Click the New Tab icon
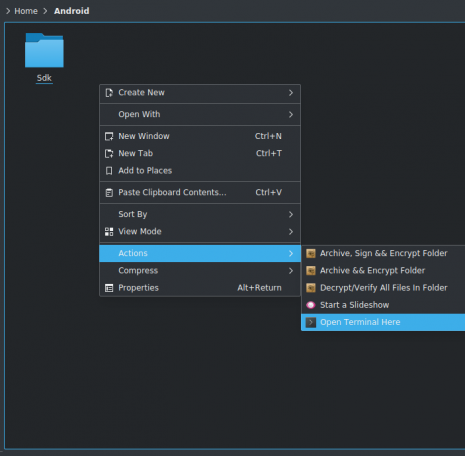The width and height of the screenshot is (465, 456). (x=109, y=153)
